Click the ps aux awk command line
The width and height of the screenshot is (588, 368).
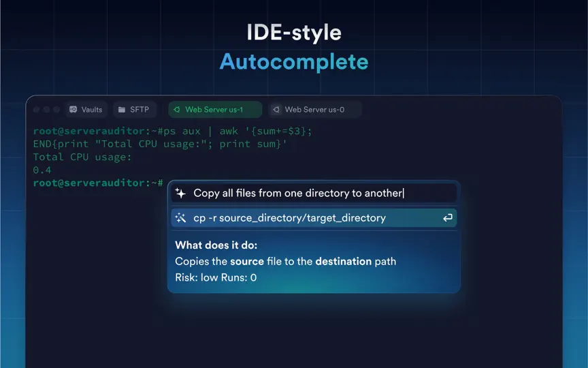172,138
